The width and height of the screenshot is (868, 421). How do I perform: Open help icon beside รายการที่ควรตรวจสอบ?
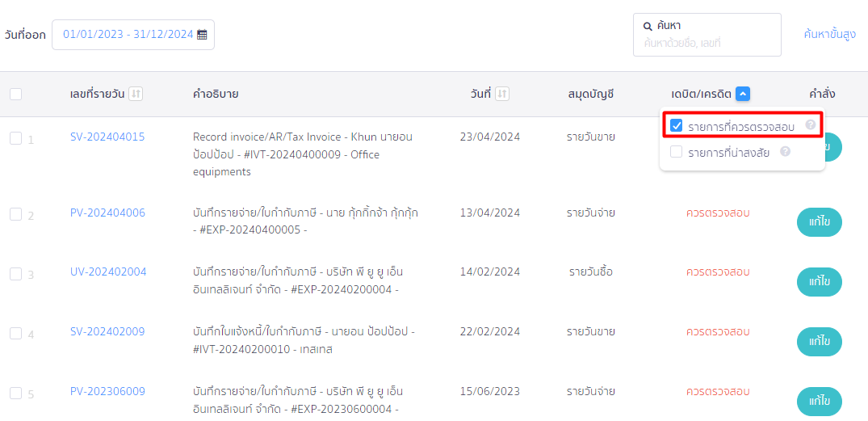(x=811, y=125)
